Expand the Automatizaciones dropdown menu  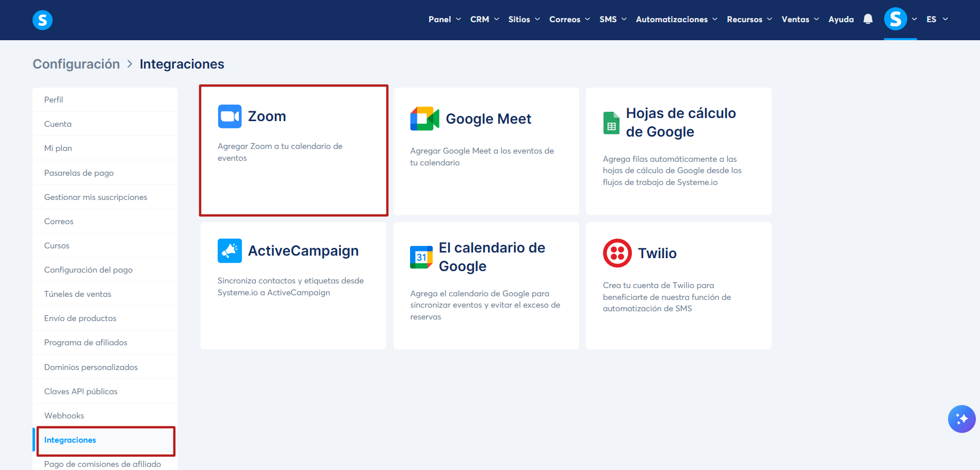(x=677, y=20)
